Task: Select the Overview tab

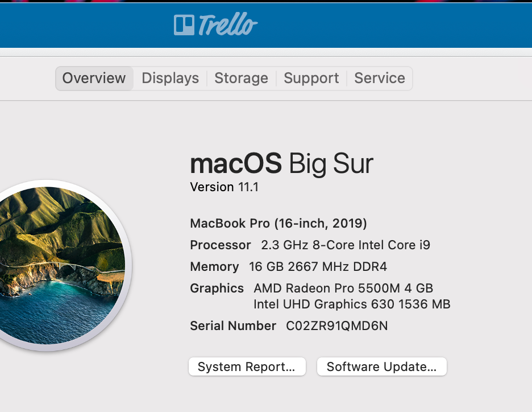Action: point(94,78)
